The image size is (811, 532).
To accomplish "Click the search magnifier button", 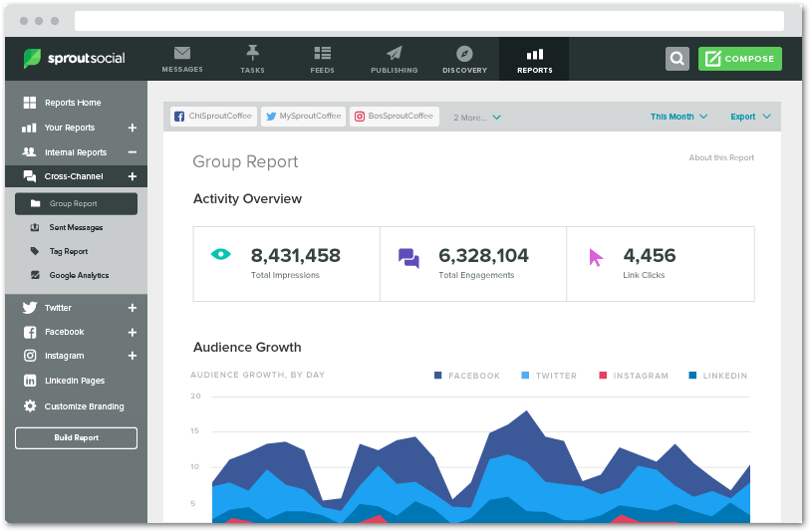I will (x=677, y=59).
